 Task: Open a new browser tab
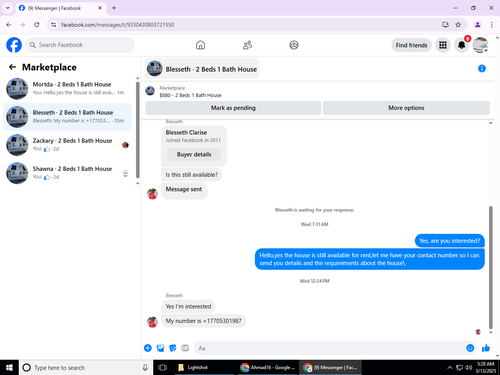pyautogui.click(x=114, y=8)
